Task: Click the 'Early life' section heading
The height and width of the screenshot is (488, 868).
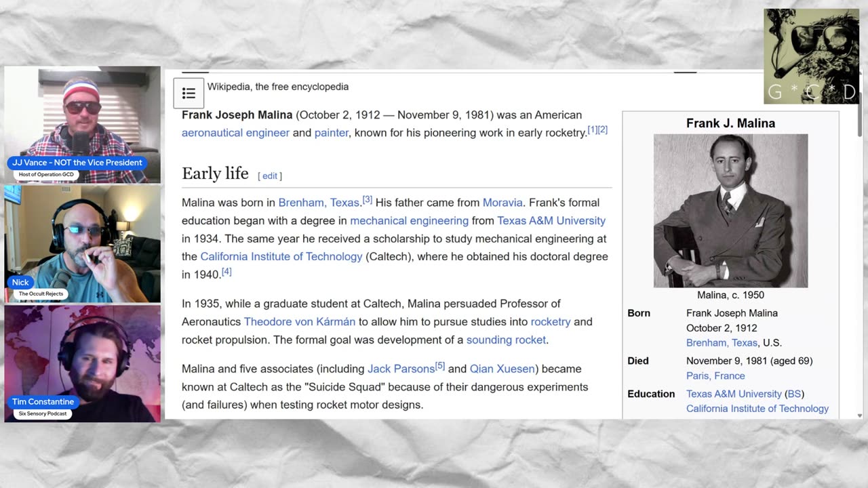Action: [x=215, y=174]
